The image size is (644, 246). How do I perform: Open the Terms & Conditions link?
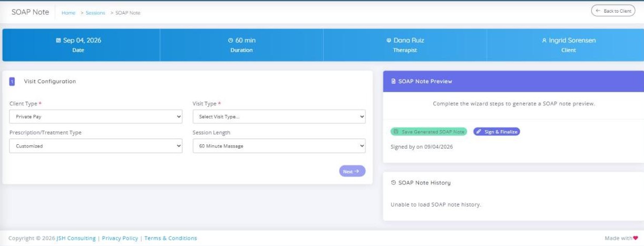point(171,238)
